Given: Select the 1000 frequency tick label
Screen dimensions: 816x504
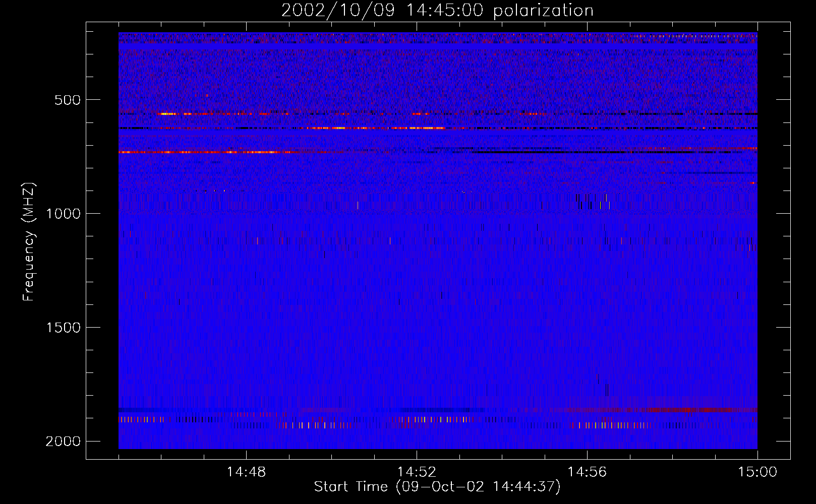Looking at the screenshot, I should (63, 214).
